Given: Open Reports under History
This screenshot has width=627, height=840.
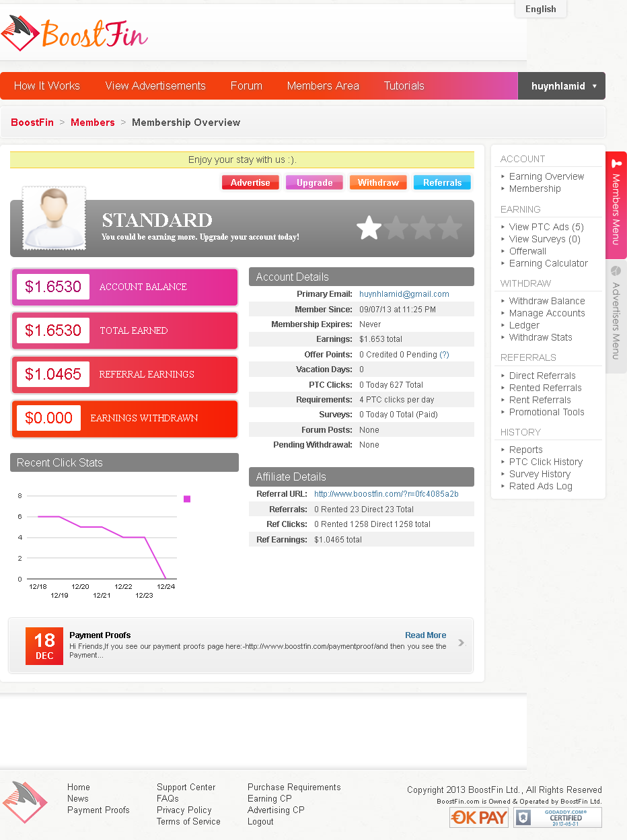Looking at the screenshot, I should click(525, 450).
